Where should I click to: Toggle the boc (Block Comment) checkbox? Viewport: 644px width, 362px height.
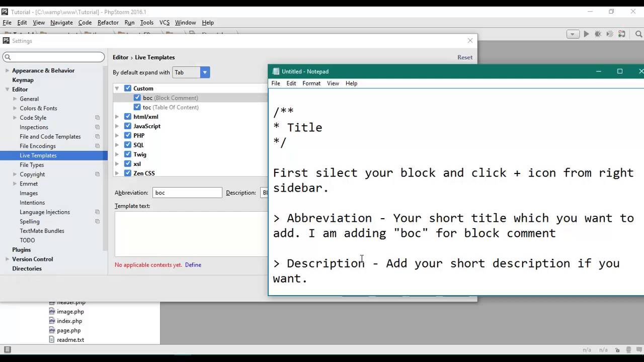click(x=137, y=98)
